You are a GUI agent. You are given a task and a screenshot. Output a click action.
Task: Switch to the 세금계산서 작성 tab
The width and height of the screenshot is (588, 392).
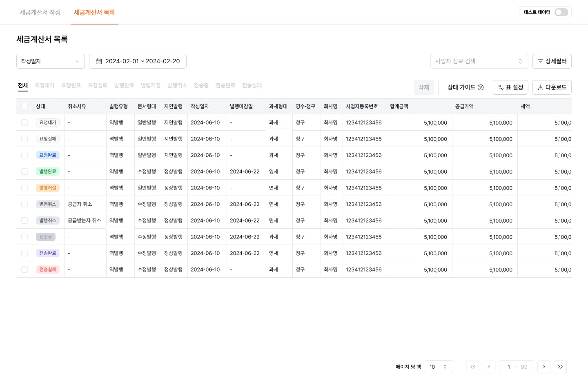40,12
